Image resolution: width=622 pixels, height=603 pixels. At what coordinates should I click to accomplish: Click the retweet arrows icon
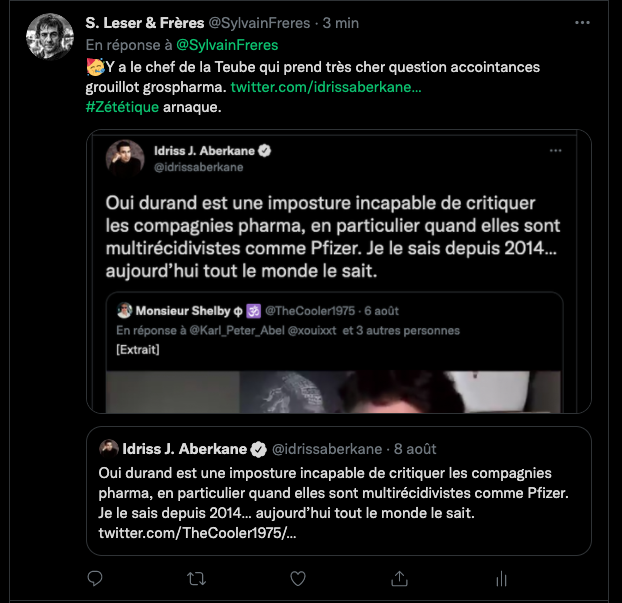197,578
